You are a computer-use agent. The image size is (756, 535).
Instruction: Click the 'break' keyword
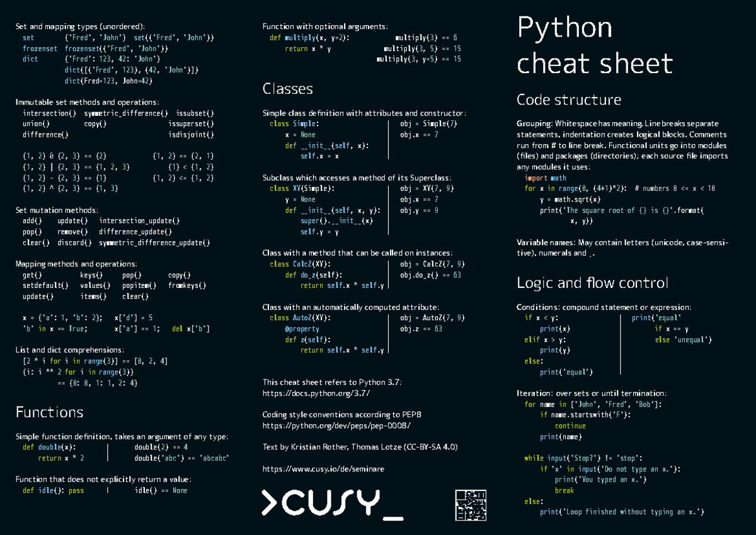(x=564, y=490)
